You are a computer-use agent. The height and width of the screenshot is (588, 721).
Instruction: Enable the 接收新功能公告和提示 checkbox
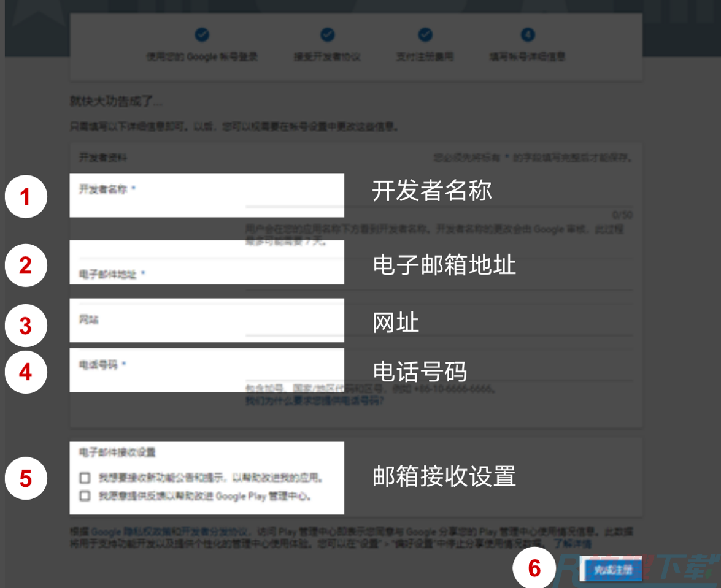click(85, 478)
